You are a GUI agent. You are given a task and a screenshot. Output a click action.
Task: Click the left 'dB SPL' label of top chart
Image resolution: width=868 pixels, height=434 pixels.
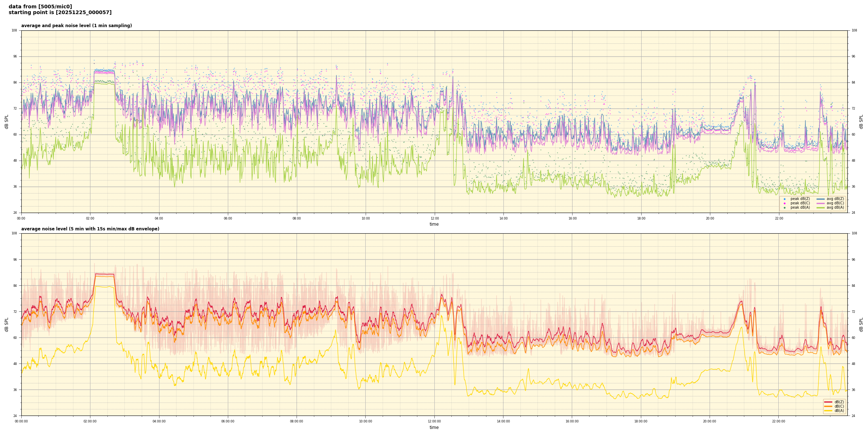point(7,122)
